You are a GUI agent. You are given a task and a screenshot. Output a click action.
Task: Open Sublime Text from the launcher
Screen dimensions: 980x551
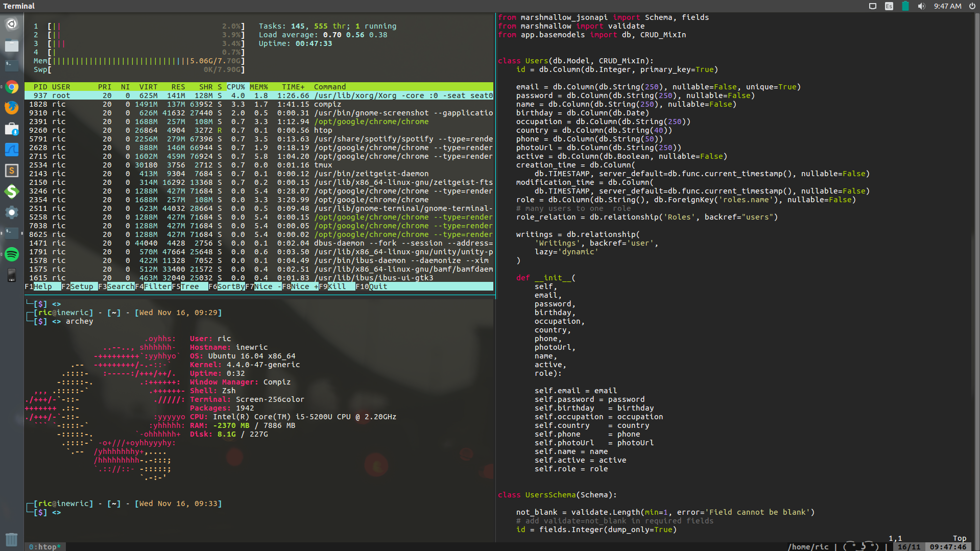[x=12, y=171]
